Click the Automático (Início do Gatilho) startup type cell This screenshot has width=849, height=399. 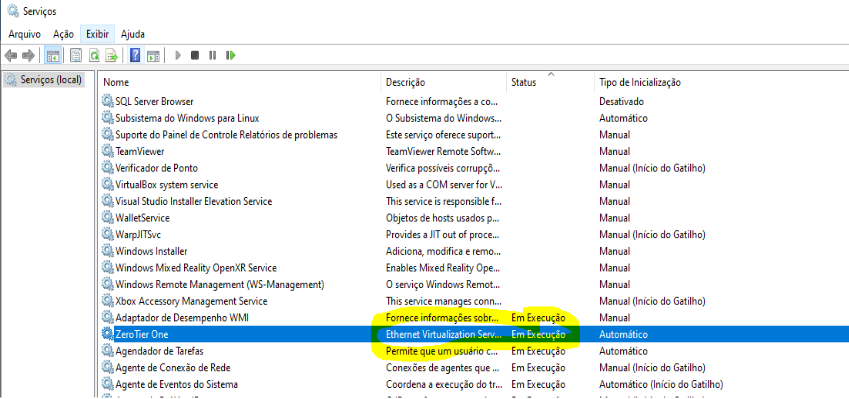pos(661,384)
